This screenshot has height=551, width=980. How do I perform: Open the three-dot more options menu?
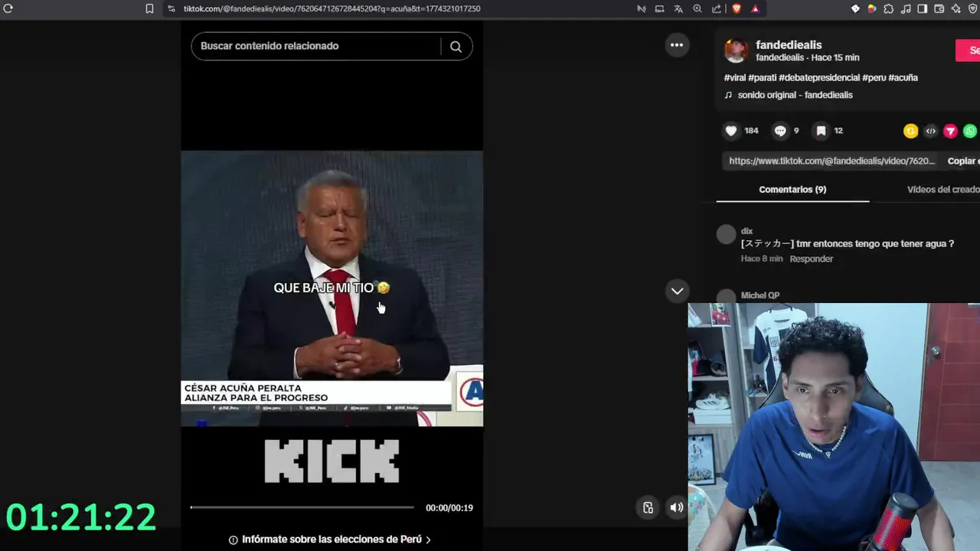[x=677, y=45]
